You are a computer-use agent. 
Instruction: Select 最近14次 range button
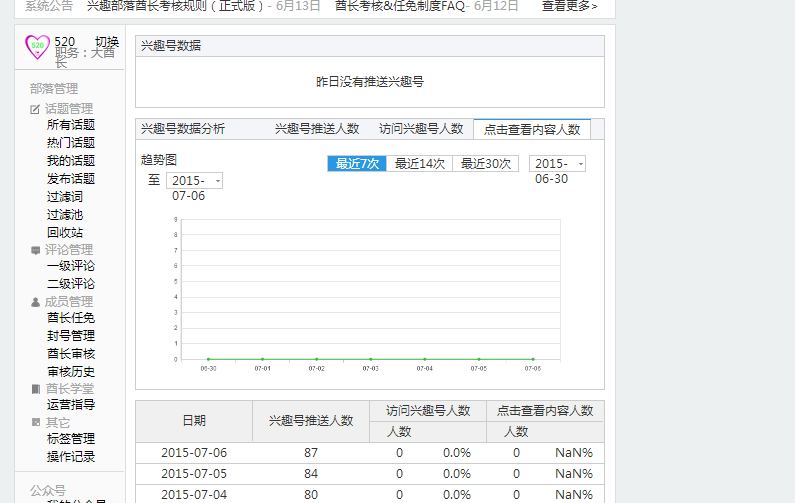pos(419,164)
